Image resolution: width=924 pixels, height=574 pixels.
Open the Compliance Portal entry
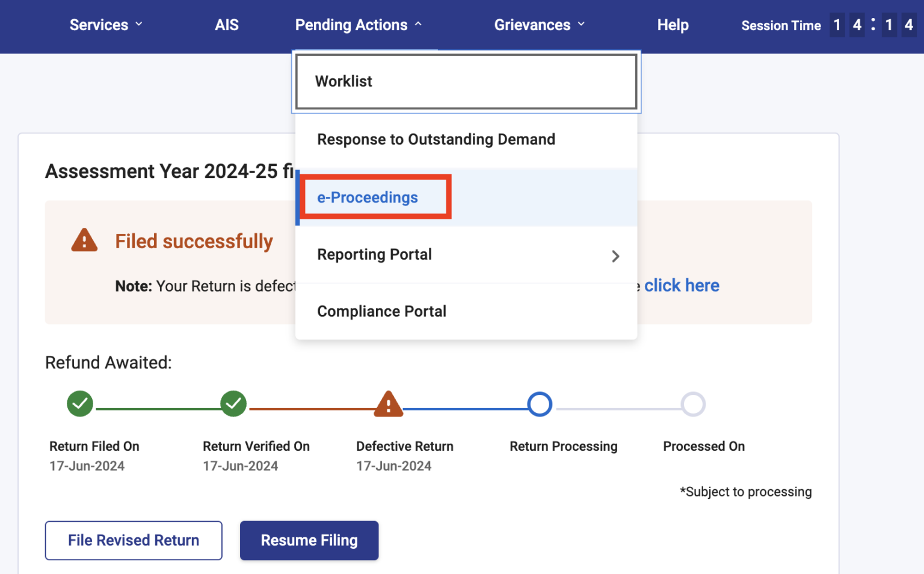[381, 311]
